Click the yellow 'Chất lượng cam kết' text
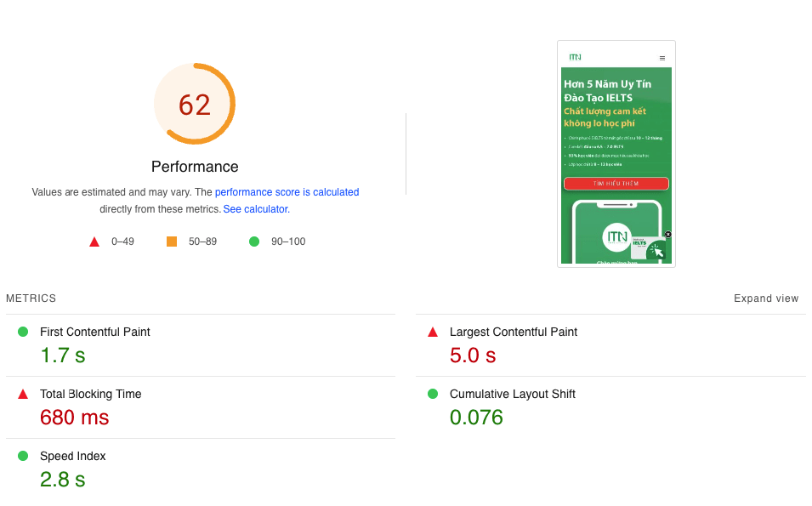812x506 pixels. tap(605, 111)
